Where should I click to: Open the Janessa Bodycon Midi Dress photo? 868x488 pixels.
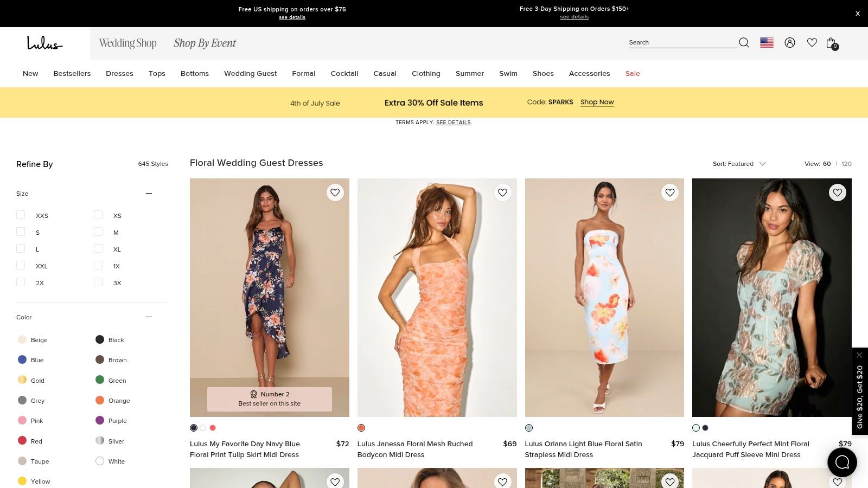click(437, 298)
